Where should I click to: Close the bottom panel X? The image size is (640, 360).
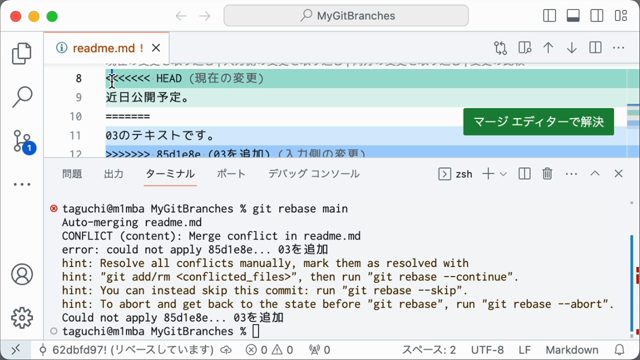pyautogui.click(x=618, y=174)
